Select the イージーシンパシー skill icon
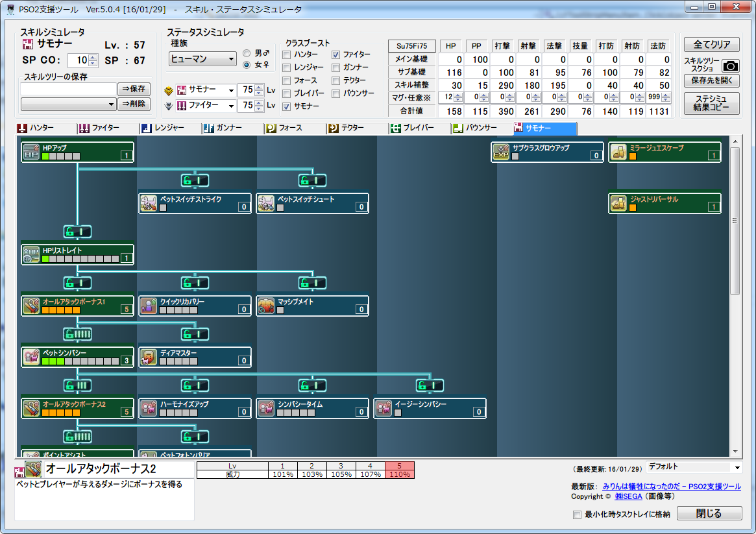756x534 pixels. [384, 408]
